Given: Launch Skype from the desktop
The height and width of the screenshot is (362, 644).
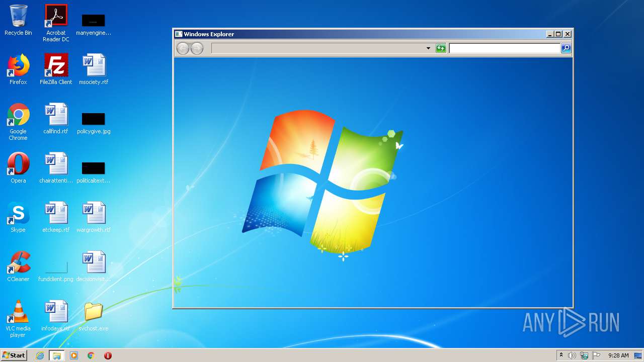Looking at the screenshot, I should [18, 217].
